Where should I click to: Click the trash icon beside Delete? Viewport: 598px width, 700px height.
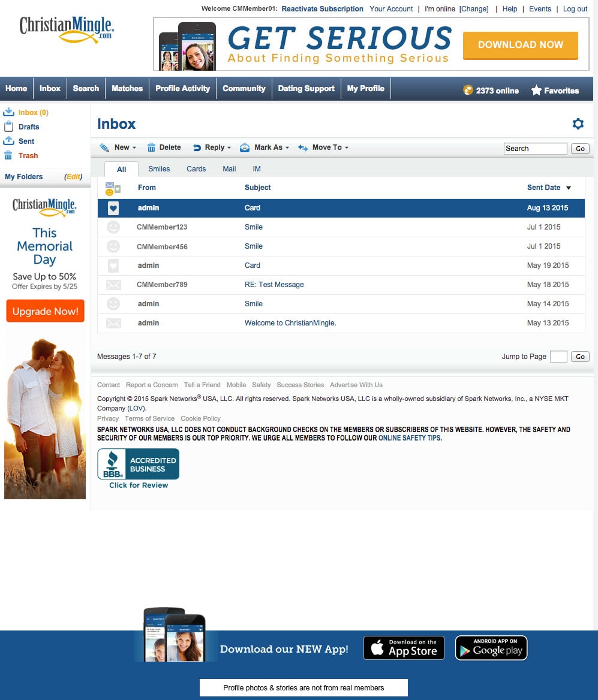tap(152, 147)
